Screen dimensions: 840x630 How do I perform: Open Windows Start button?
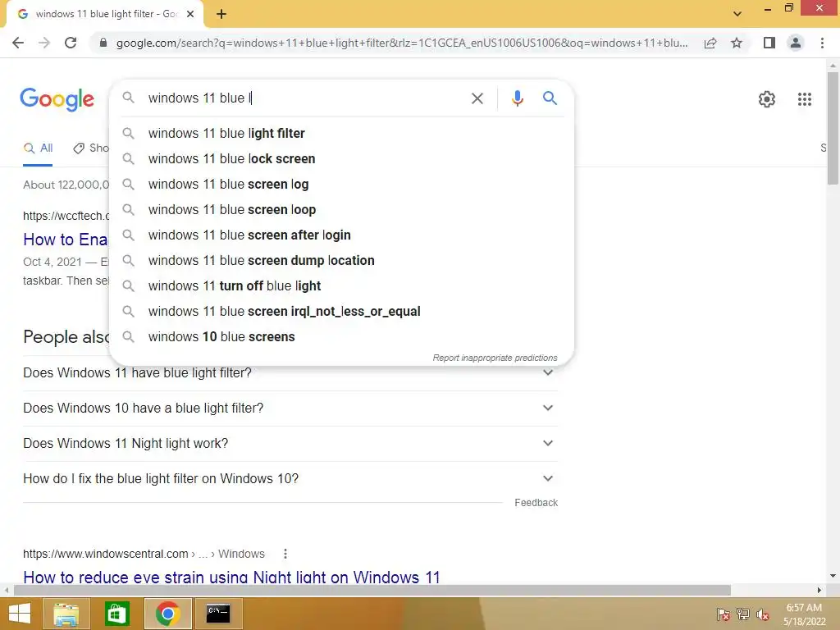pos(19,614)
